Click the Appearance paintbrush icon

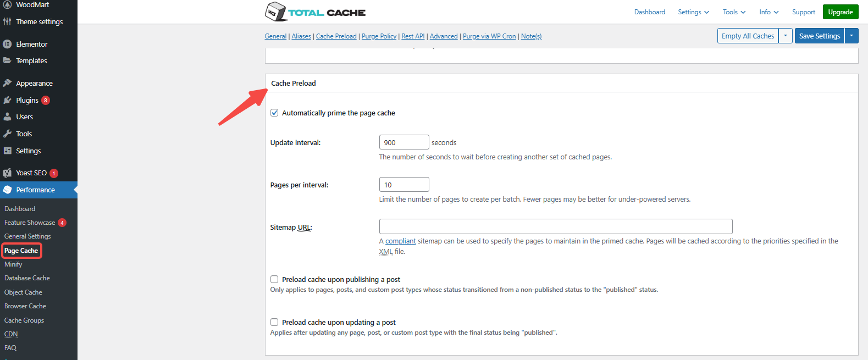pos(7,83)
